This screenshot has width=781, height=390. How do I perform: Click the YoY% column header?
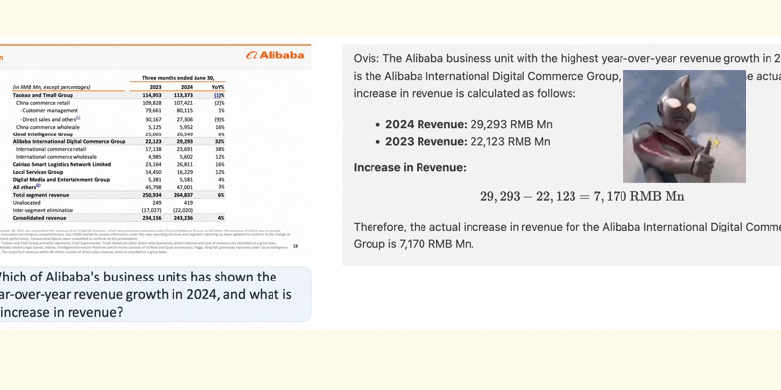click(218, 87)
